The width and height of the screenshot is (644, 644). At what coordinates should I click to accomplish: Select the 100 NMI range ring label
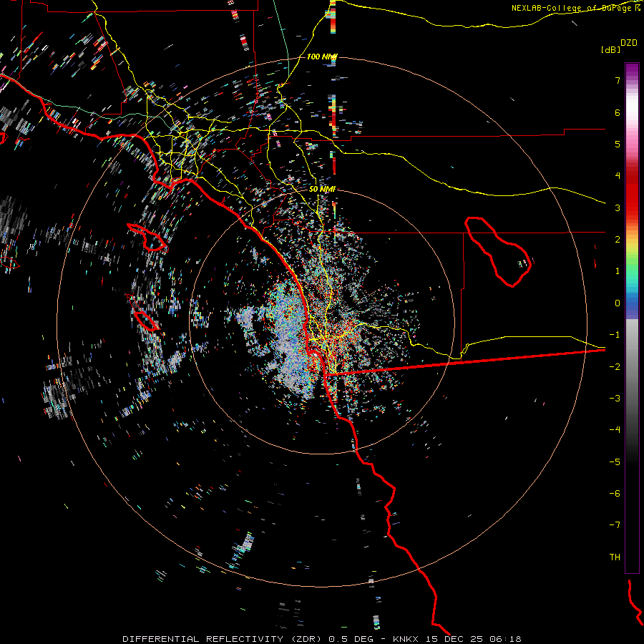pos(322,57)
